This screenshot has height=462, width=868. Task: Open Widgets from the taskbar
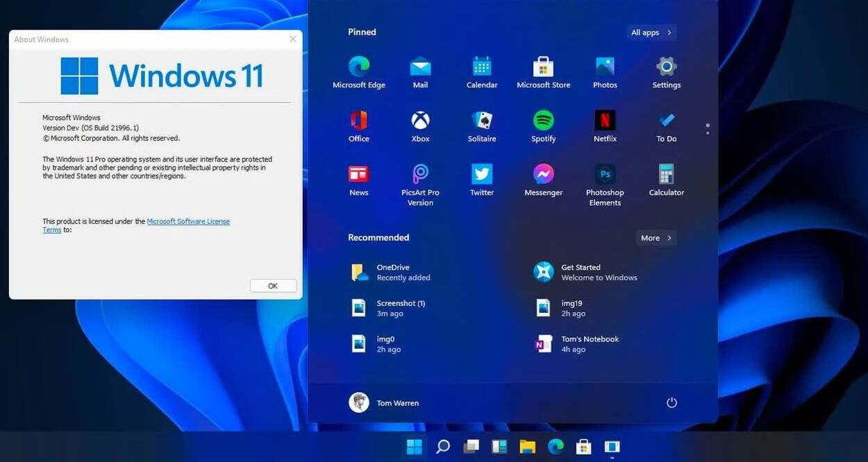click(x=499, y=447)
